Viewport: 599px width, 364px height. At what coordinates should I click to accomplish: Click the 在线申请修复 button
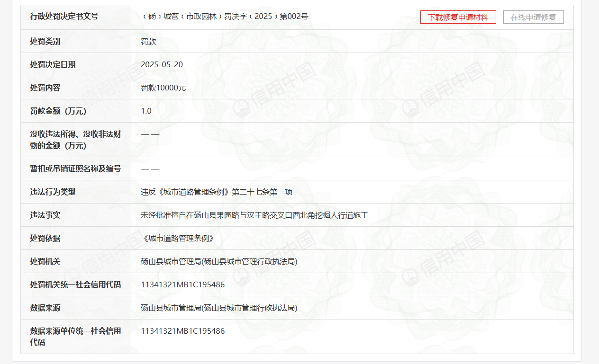click(533, 17)
